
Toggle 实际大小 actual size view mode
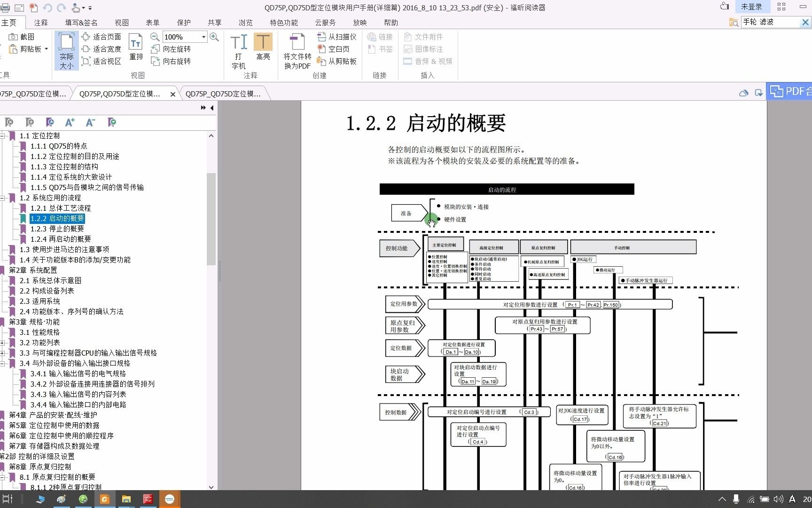(66, 49)
